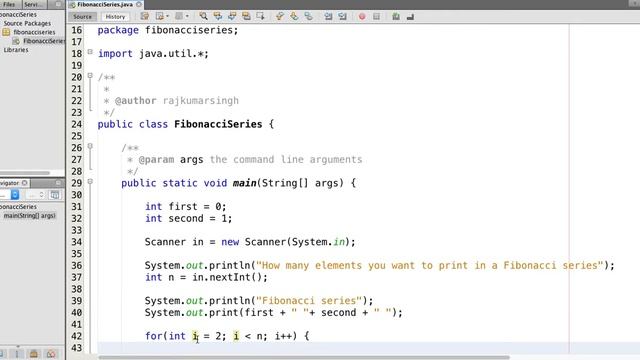The image size is (640, 360).
Task: Click the red Start Macro Recording icon
Action: pyautogui.click(x=362, y=16)
